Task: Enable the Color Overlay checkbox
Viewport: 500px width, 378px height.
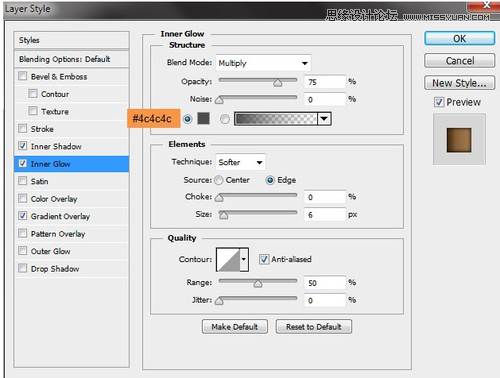Action: [x=23, y=198]
